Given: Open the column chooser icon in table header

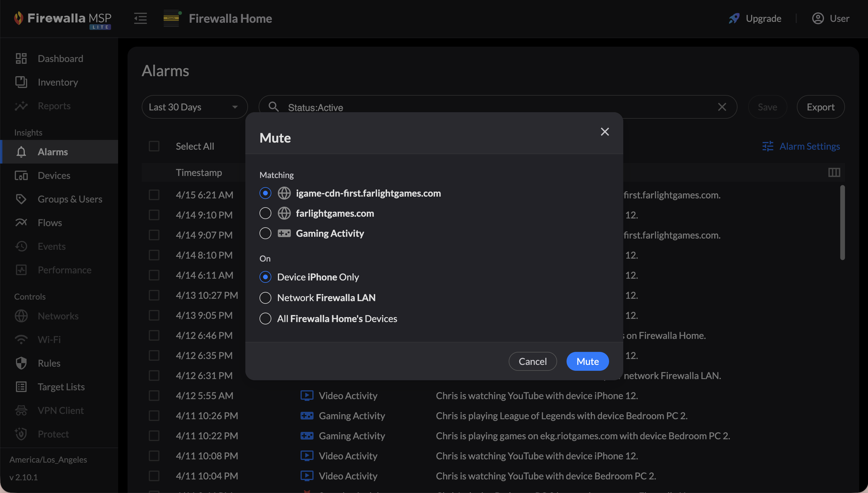Looking at the screenshot, I should coord(834,173).
